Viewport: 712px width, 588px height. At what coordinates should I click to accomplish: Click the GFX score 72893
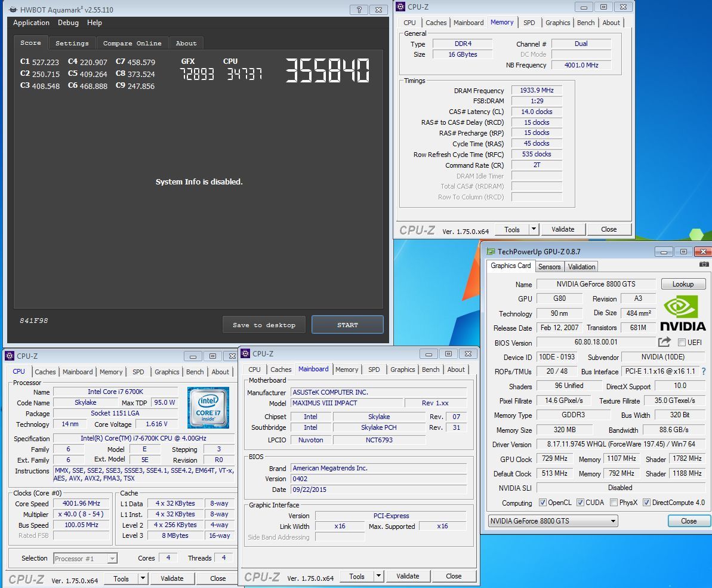pos(196,74)
